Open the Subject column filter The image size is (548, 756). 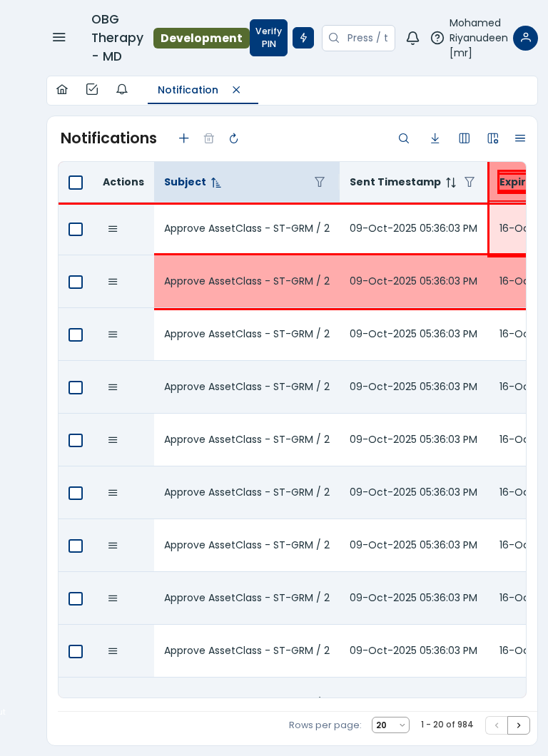click(320, 183)
